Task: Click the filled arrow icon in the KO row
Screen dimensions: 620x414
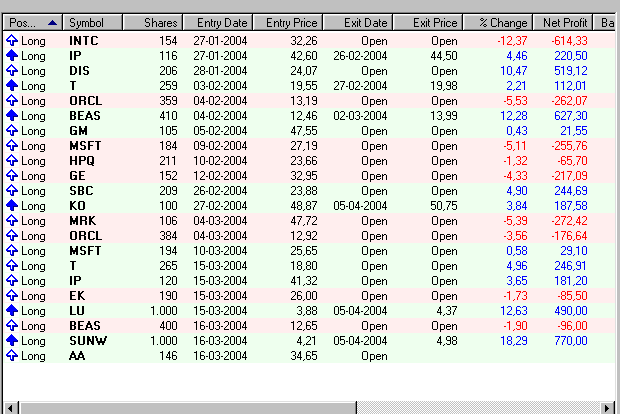Action: click(x=12, y=206)
